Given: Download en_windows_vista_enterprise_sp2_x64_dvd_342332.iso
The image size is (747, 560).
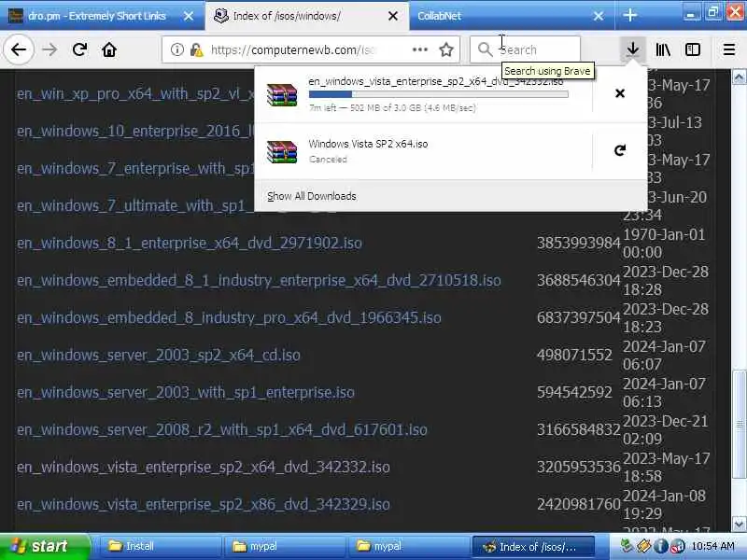Looking at the screenshot, I should [x=204, y=468].
